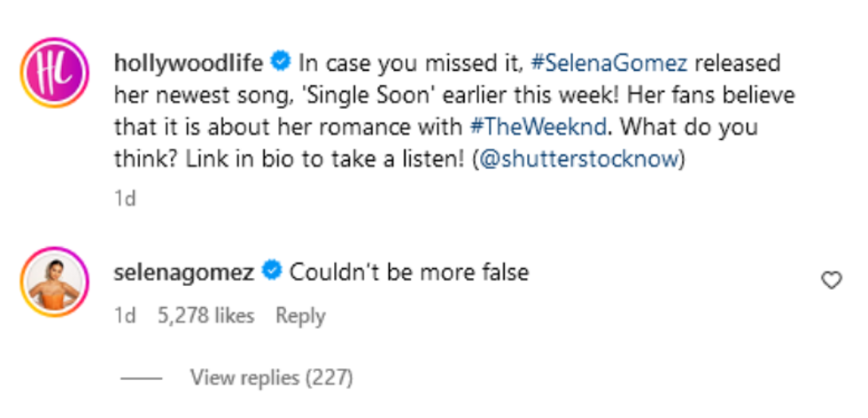
Task: Expand the View replies (227) thread
Action: tap(271, 378)
